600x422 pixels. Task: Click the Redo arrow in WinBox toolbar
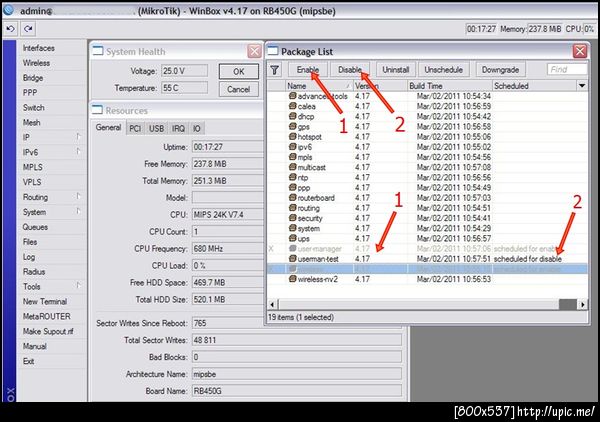28,29
